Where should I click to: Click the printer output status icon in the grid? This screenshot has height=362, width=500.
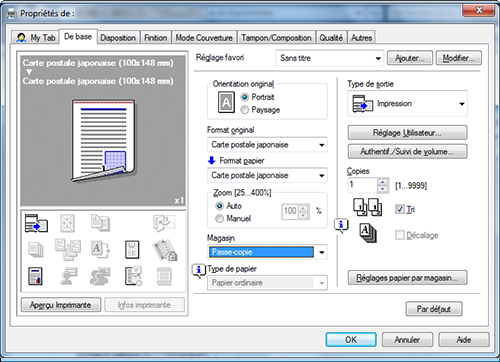pyautogui.click(x=36, y=223)
